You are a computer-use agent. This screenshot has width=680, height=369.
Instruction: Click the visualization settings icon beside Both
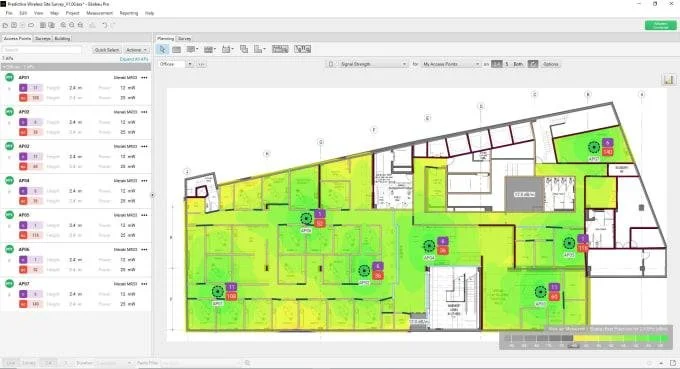(x=533, y=64)
